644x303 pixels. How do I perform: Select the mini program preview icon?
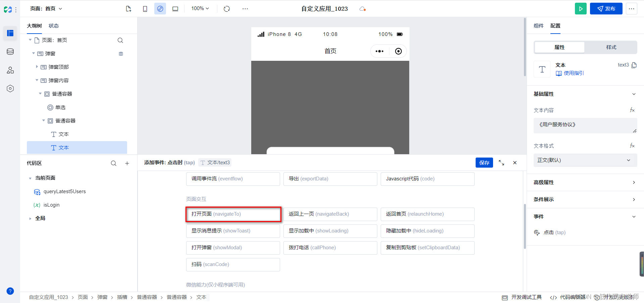160,9
